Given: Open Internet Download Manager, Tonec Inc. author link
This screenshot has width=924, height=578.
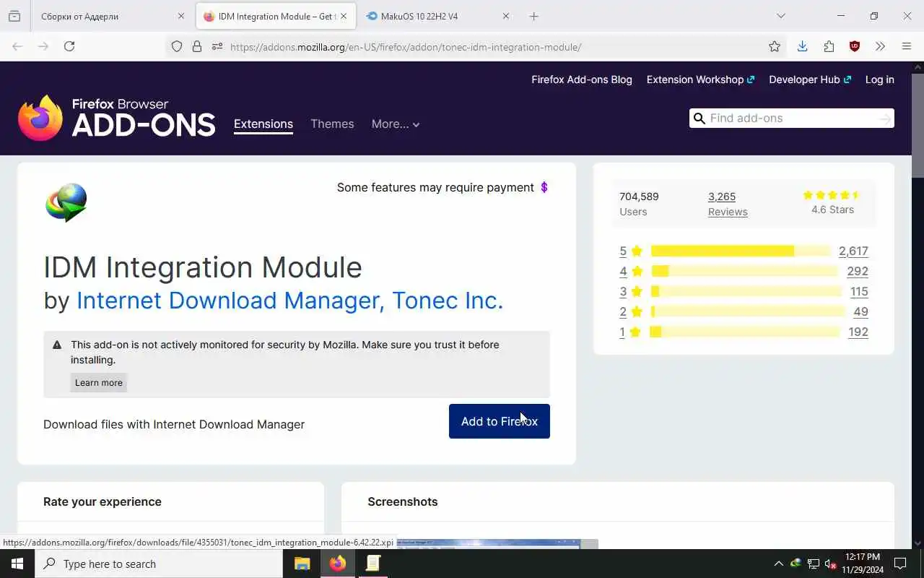Looking at the screenshot, I should tap(289, 301).
